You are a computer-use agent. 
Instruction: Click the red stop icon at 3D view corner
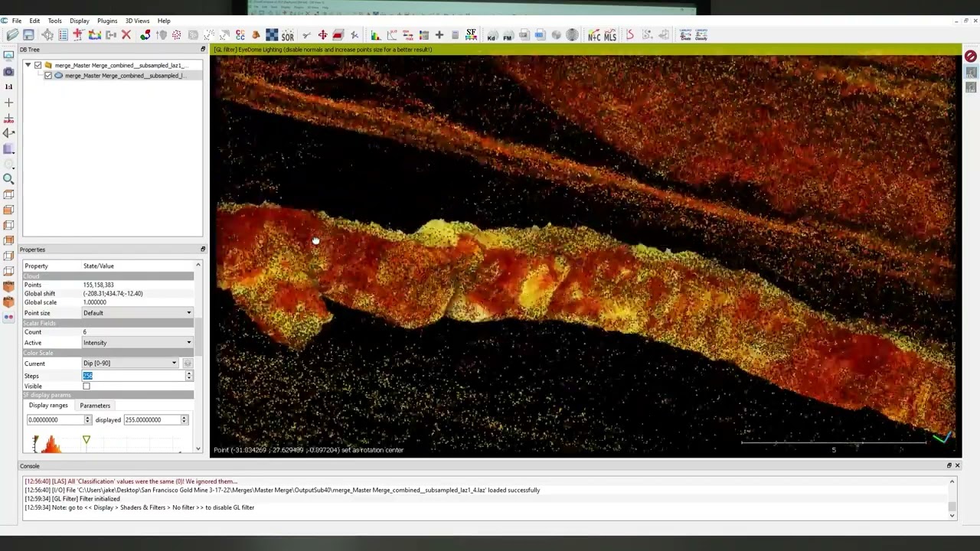(x=970, y=57)
